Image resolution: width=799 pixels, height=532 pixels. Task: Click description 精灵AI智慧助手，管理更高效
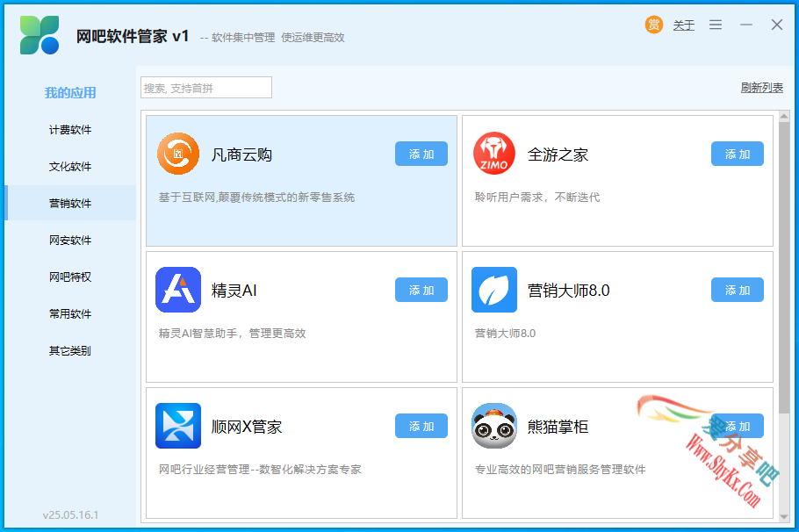point(233,334)
